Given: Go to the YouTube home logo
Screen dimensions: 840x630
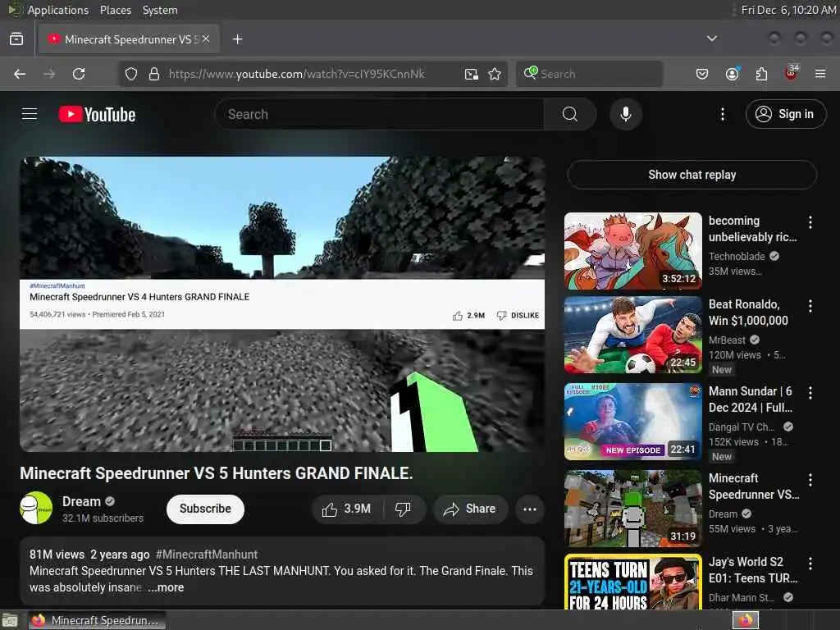Looking at the screenshot, I should click(97, 114).
